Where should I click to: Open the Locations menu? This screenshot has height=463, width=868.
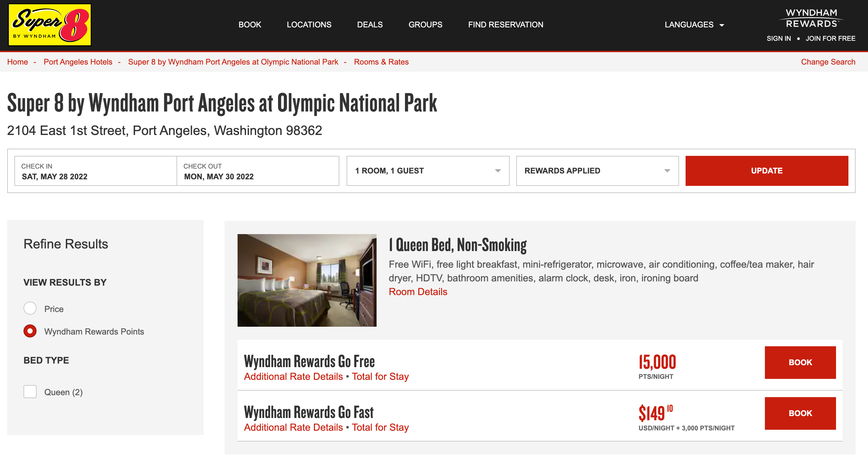click(x=309, y=24)
